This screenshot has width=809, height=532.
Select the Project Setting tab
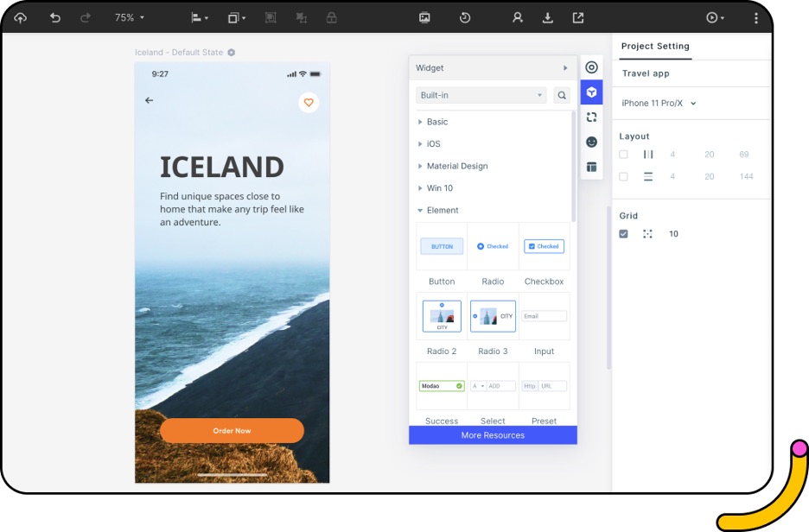pos(655,47)
